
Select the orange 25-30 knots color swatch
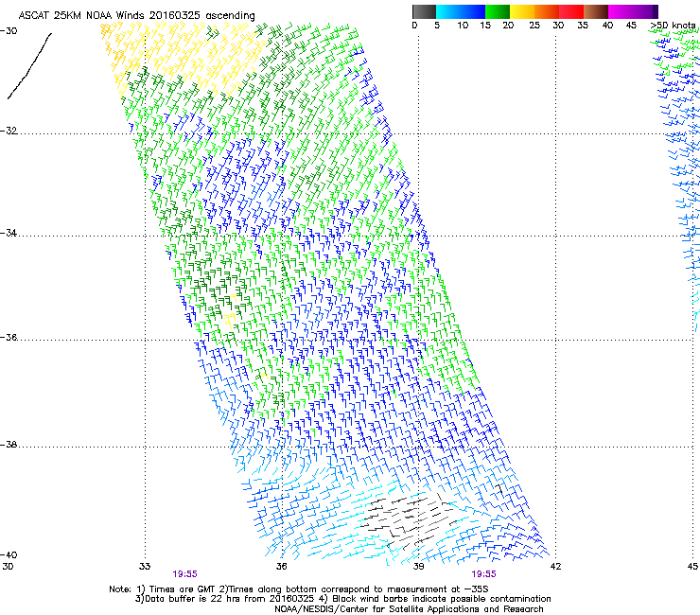pyautogui.click(x=547, y=12)
